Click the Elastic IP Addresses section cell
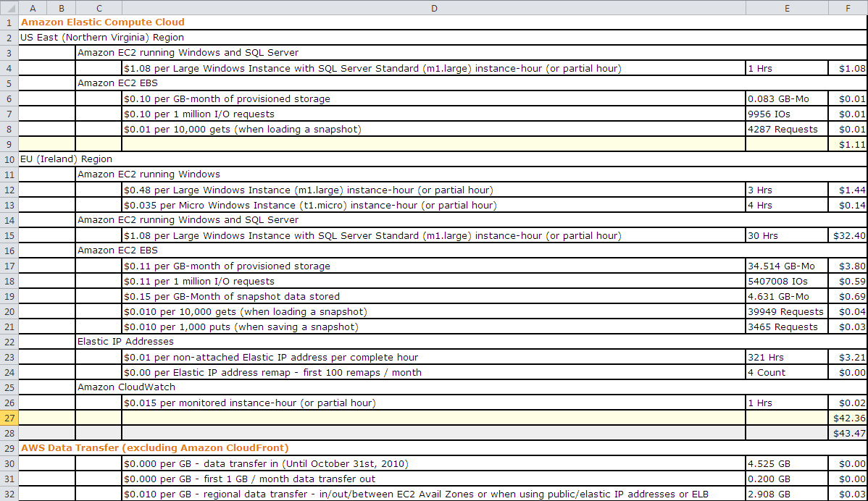 click(125, 342)
